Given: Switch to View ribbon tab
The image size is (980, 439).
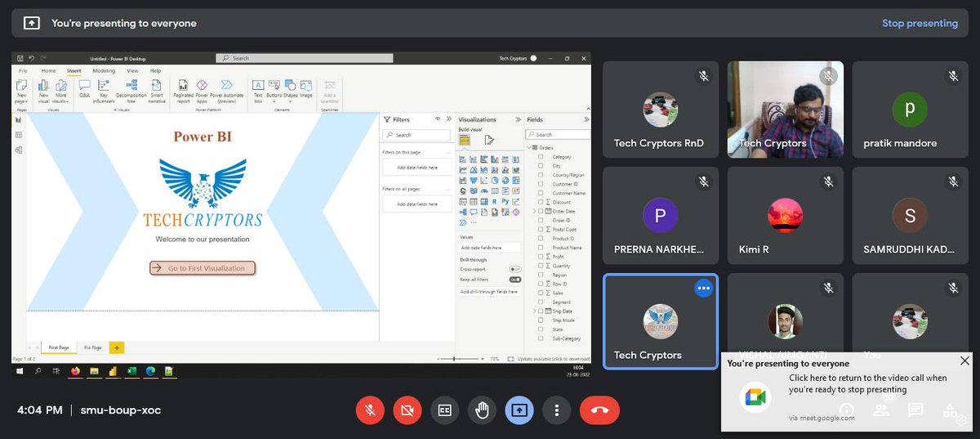Looking at the screenshot, I should pos(132,71).
